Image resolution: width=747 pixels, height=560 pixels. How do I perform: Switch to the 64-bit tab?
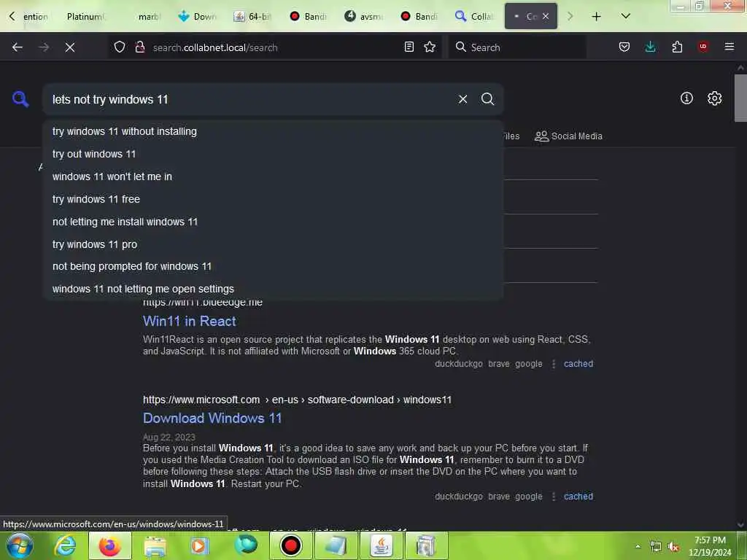[253, 17]
